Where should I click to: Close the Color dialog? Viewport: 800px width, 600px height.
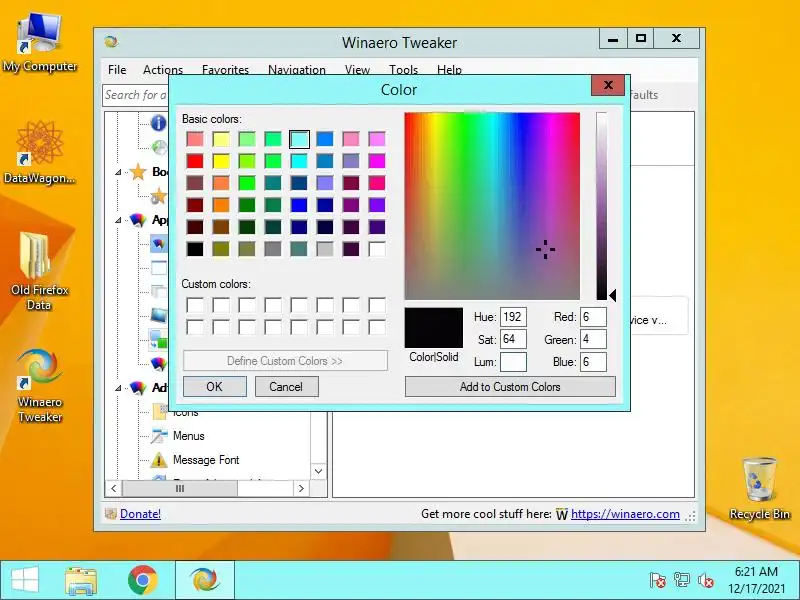(608, 85)
